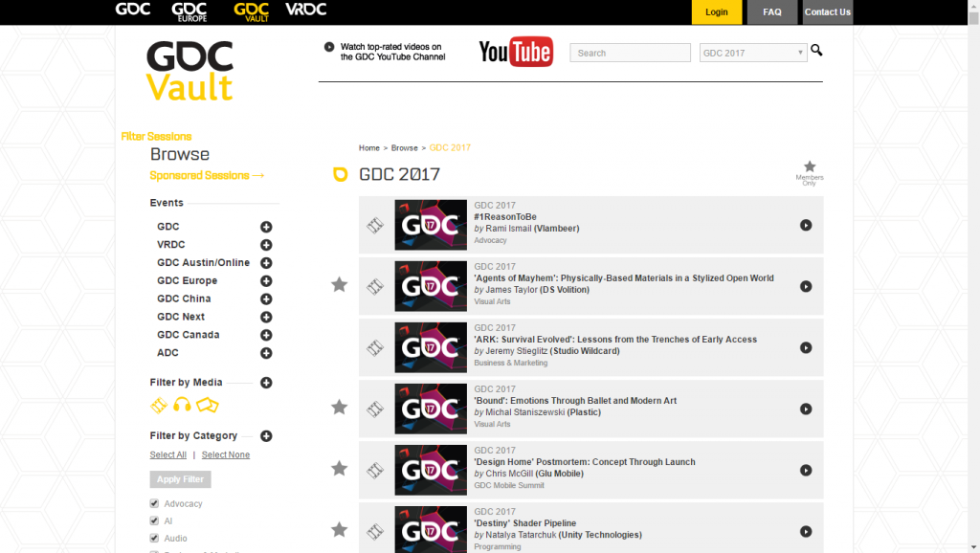Click members-only star beside 'Agents of Mayhem'
The width and height of the screenshot is (980, 553).
click(x=340, y=285)
